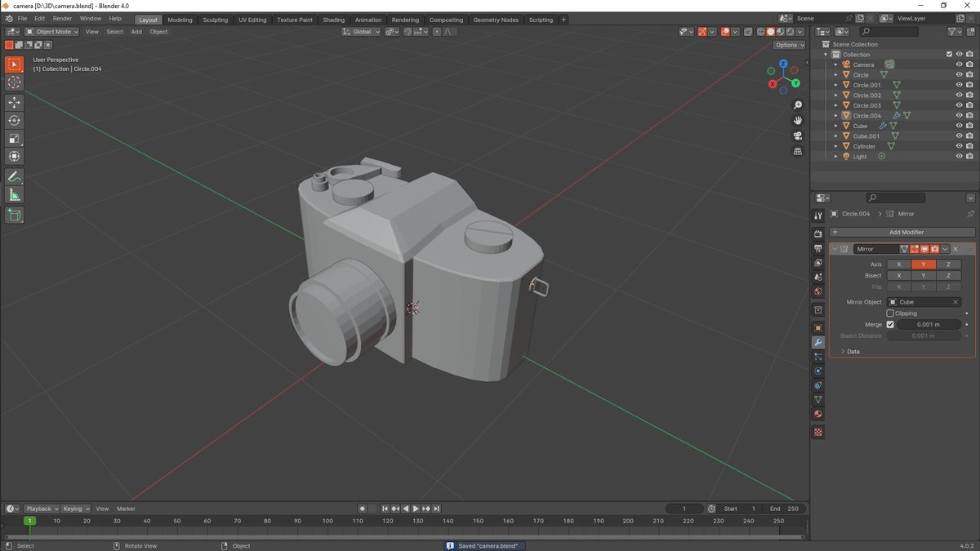This screenshot has height=551, width=980.
Task: Open the Tool properties tab icon
Action: tap(818, 216)
